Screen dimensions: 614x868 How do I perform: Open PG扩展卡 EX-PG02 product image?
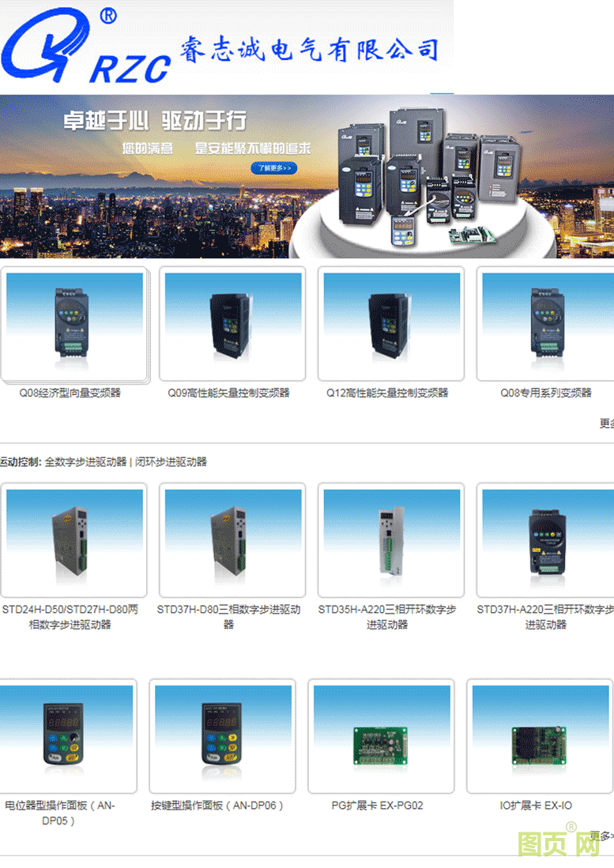click(381, 736)
